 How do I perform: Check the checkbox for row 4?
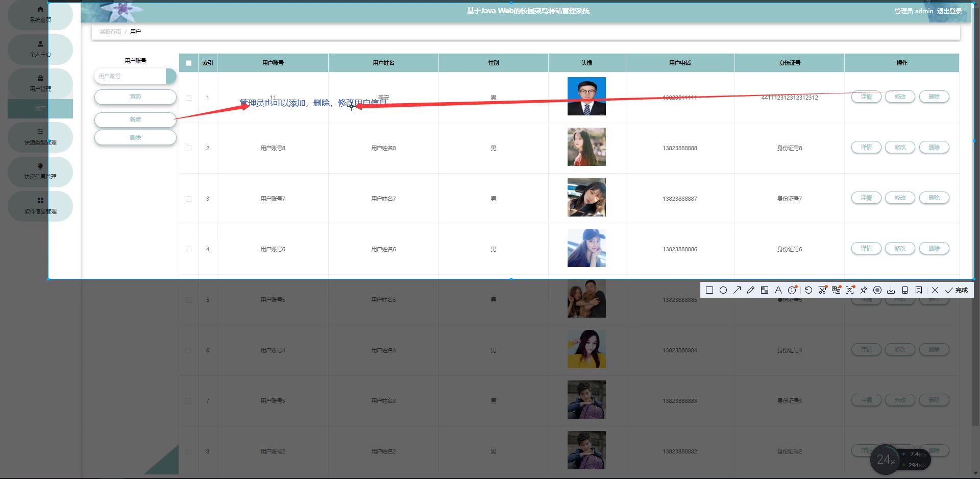(x=189, y=249)
